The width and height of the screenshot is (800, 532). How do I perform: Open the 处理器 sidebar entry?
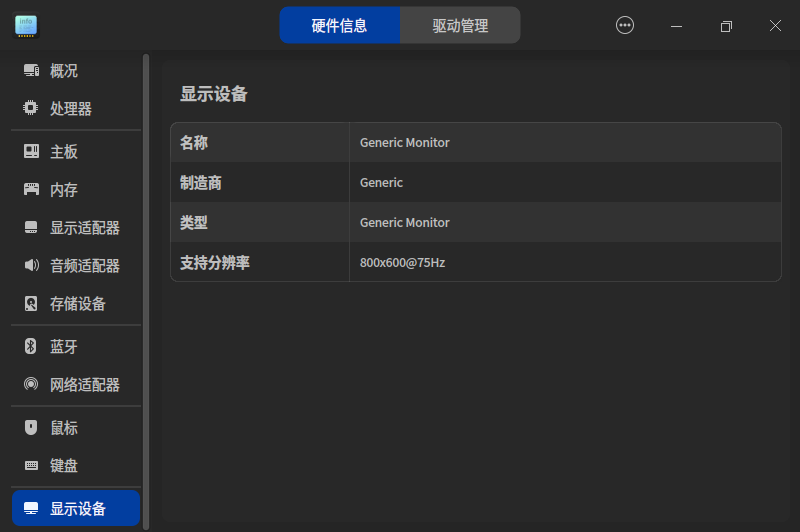(x=76, y=108)
